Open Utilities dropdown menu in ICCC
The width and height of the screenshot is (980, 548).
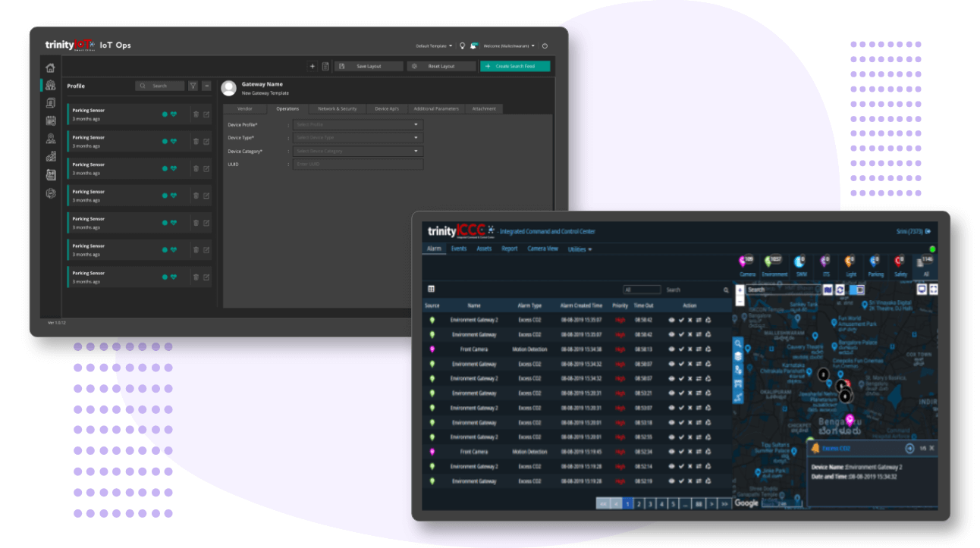580,249
